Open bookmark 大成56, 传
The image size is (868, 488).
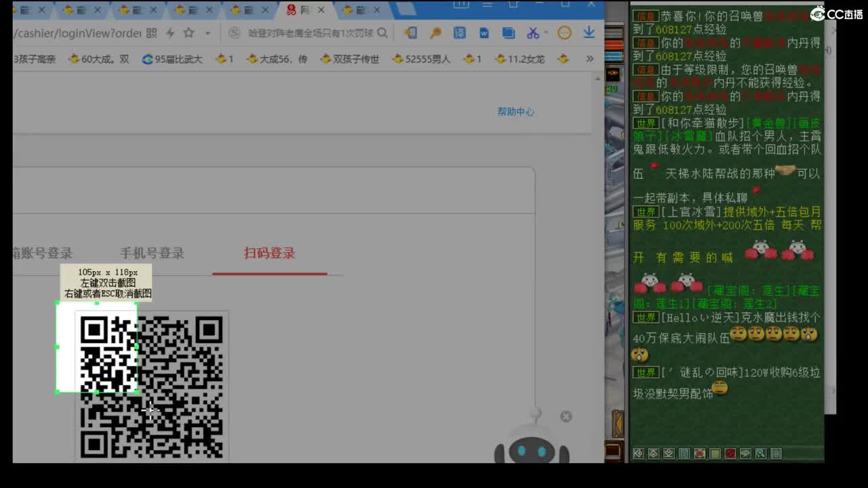[277, 59]
